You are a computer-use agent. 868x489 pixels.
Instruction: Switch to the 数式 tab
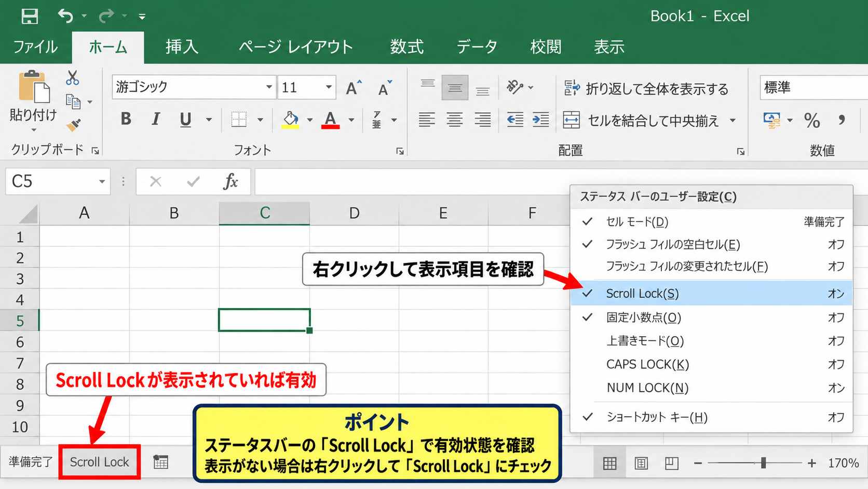(x=407, y=47)
